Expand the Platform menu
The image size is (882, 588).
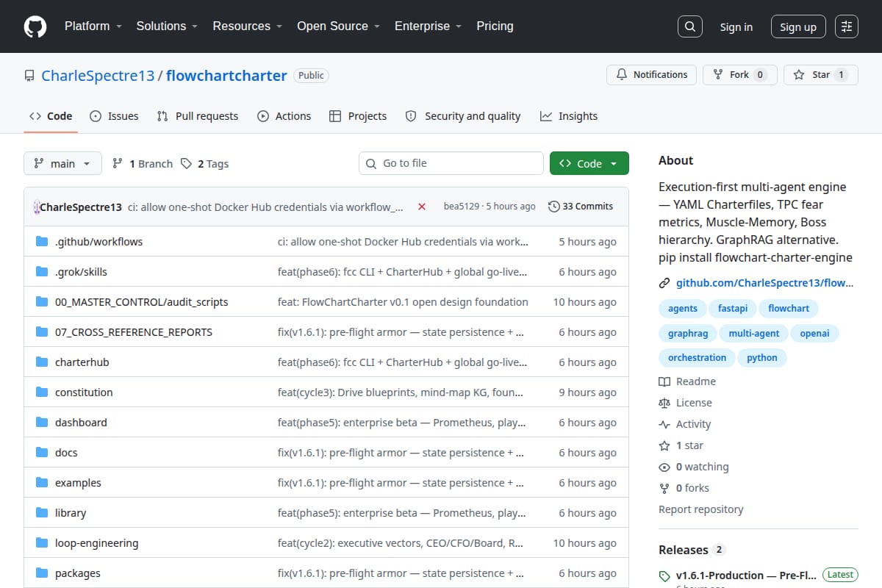[93, 26]
